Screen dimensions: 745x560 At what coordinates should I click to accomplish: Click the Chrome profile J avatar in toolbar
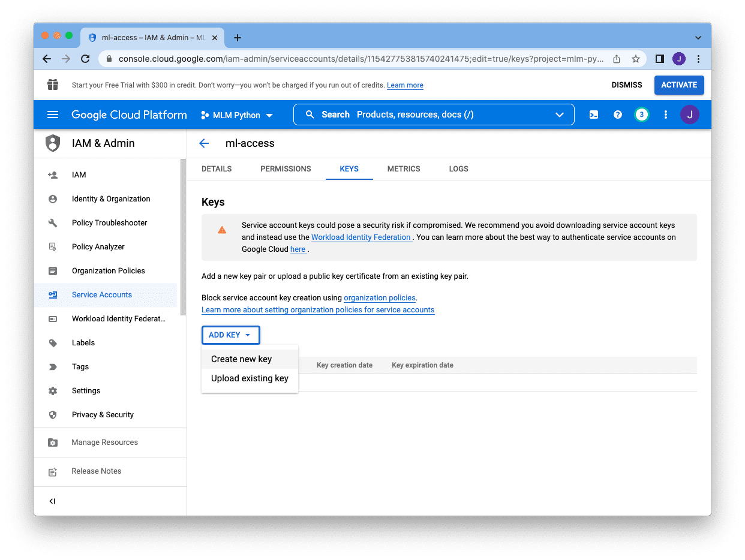(679, 59)
